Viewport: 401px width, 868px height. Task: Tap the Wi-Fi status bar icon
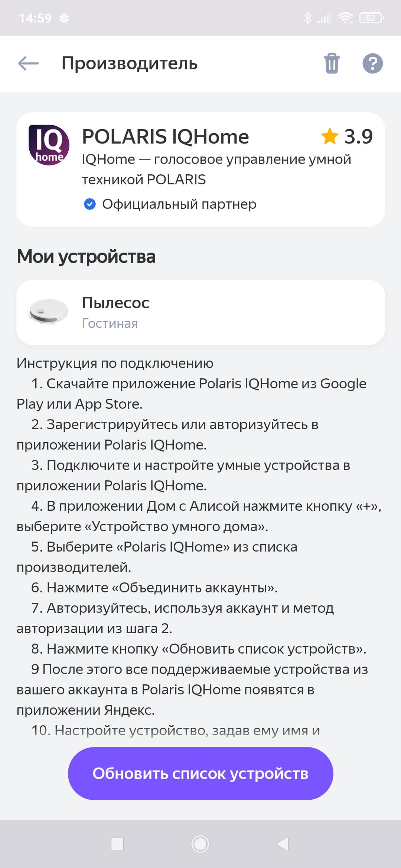(345, 18)
